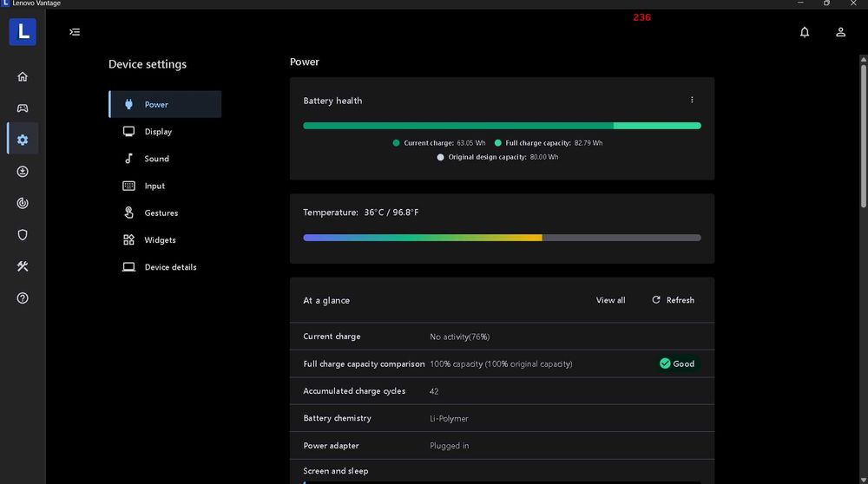The image size is (868, 484).
Task: Click the Battery chemistry row label
Action: tap(337, 418)
